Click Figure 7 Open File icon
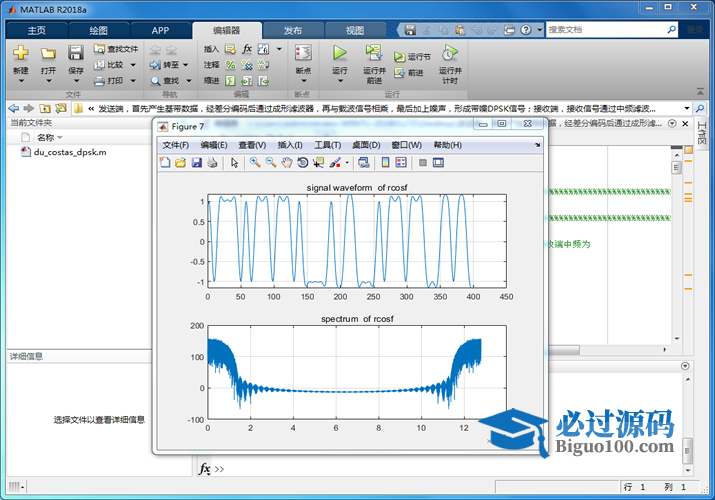The width and height of the screenshot is (715, 500). [181, 162]
